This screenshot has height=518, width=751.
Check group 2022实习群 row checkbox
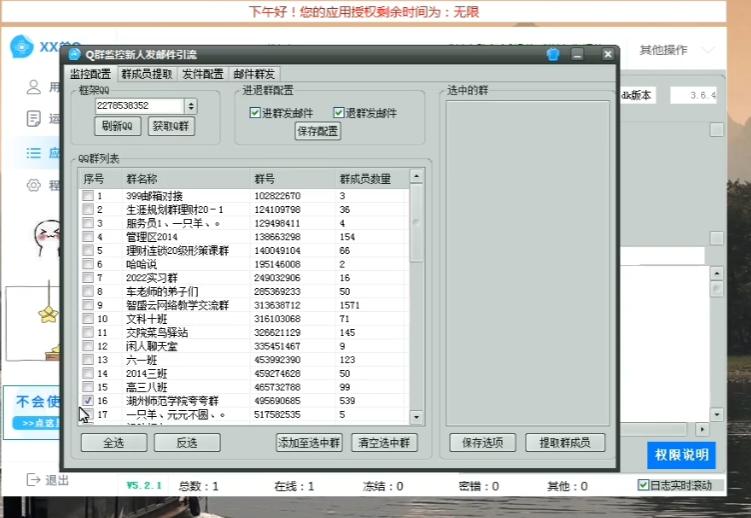(x=88, y=278)
